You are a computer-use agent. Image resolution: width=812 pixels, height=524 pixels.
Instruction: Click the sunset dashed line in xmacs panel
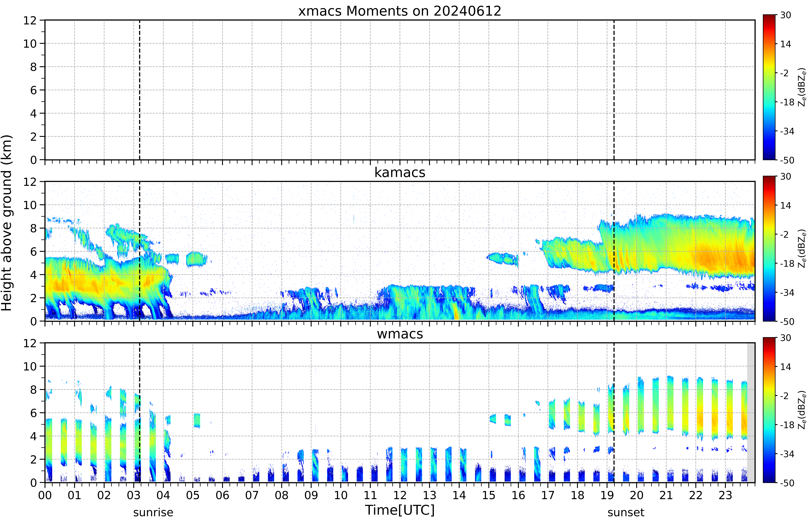[x=614, y=90]
